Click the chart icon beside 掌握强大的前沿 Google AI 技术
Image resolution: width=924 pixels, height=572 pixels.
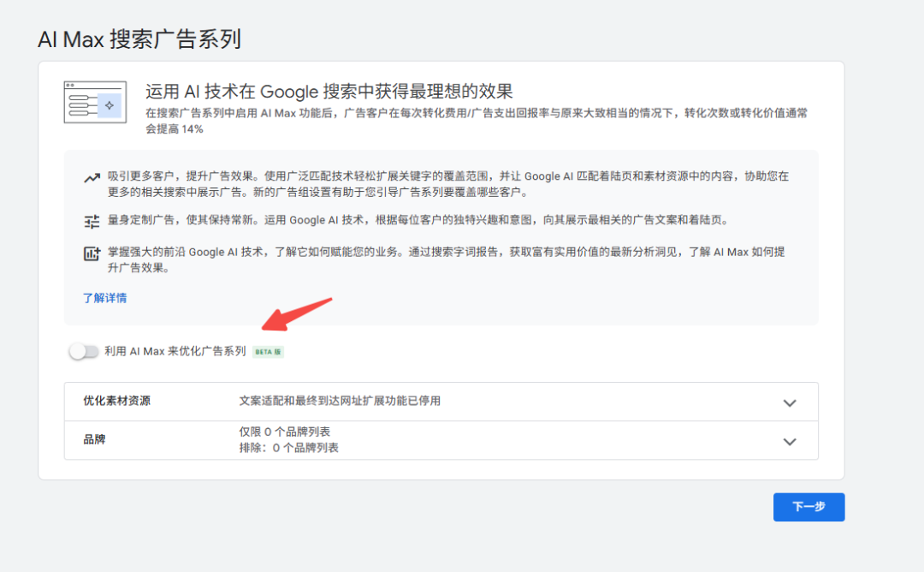coord(92,253)
